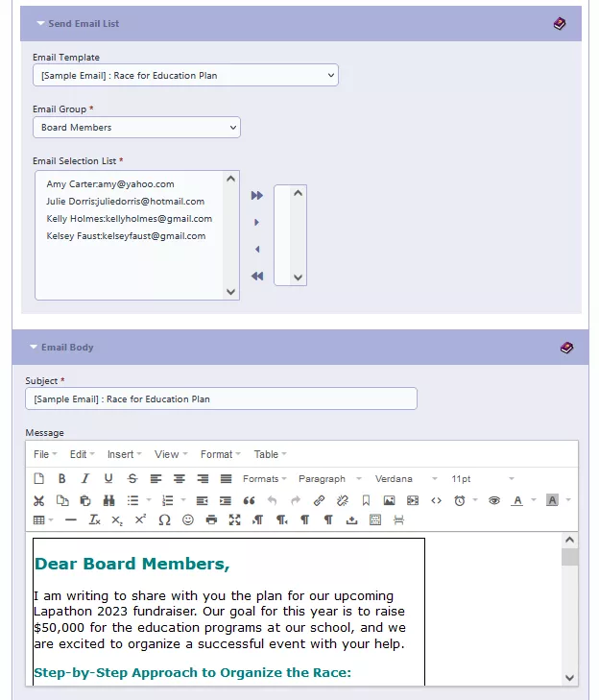Insert page break icon

coord(398,519)
